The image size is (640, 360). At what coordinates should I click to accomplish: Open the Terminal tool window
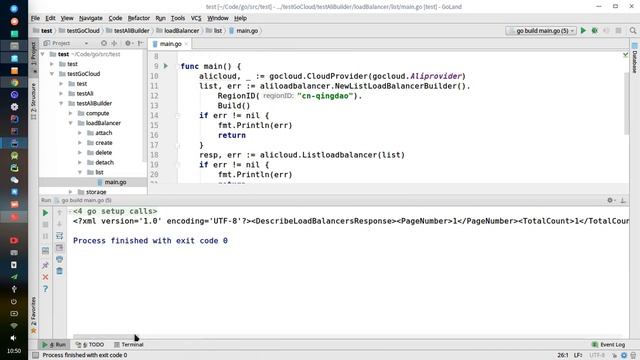pyautogui.click(x=129, y=344)
